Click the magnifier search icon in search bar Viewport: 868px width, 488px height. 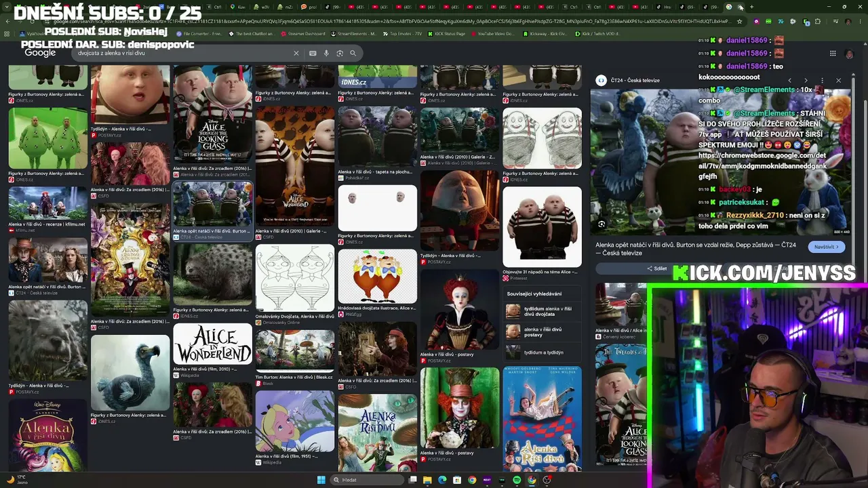click(x=353, y=53)
